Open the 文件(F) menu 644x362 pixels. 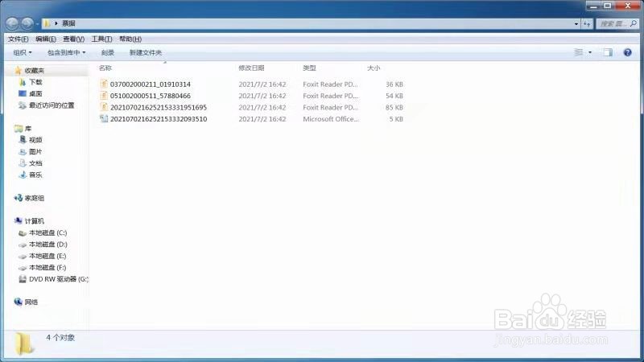(x=18, y=39)
